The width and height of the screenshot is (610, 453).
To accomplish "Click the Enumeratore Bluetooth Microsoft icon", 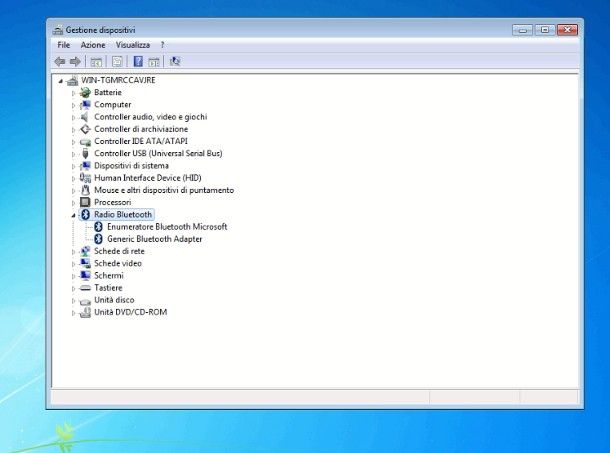I will tap(98, 227).
